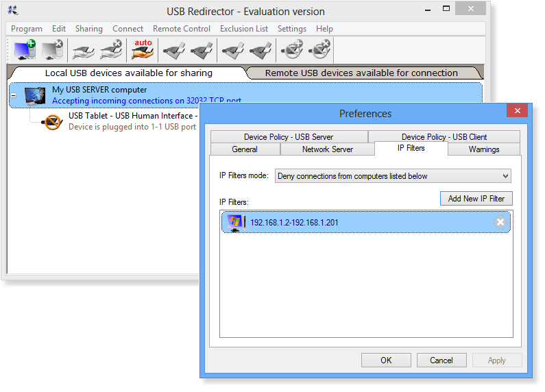Viewport: 545px width, 392px height.
Task: Click the Apply button in Preferences
Action: click(x=497, y=360)
